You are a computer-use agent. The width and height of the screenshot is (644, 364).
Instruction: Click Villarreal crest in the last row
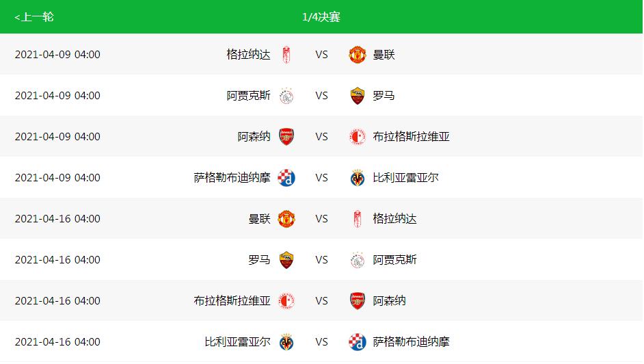[x=286, y=342]
